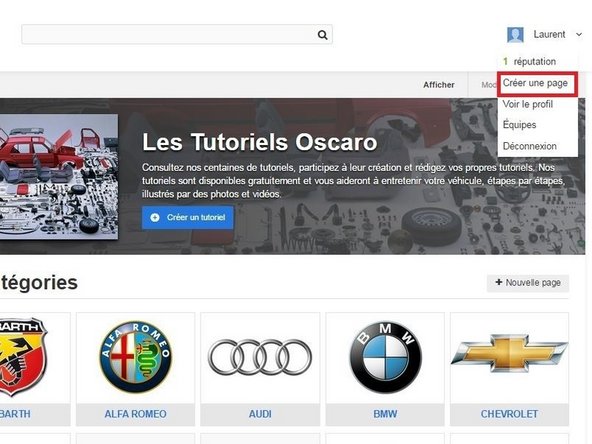Click the exploded car parts image
This screenshot has width=592, height=444.
tap(59, 177)
